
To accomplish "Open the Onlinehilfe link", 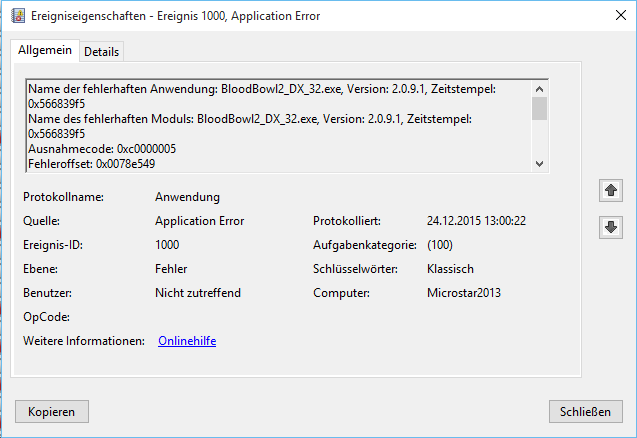I will coord(187,341).
